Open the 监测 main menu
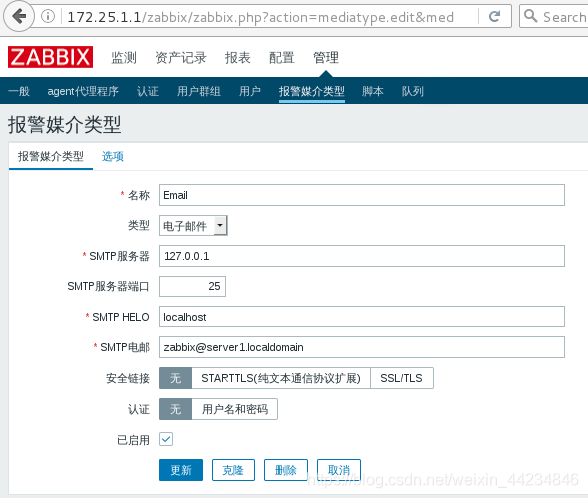 pos(124,58)
